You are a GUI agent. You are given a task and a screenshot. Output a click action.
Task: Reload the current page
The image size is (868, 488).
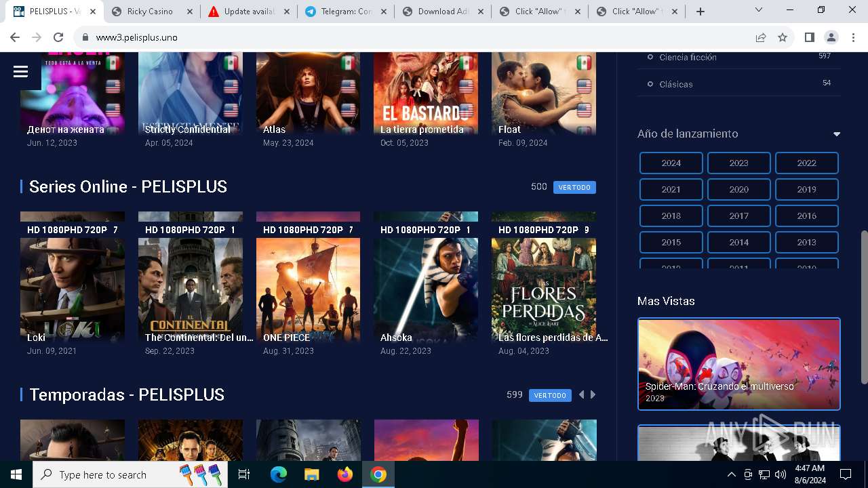coord(58,37)
